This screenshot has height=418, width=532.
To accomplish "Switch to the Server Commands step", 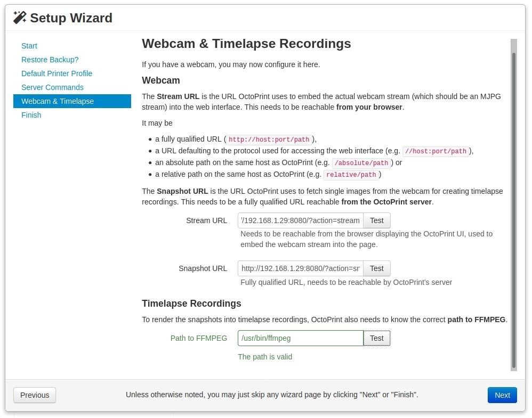I will click(x=52, y=87).
